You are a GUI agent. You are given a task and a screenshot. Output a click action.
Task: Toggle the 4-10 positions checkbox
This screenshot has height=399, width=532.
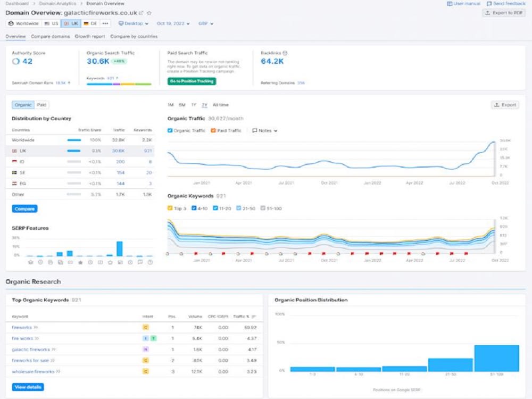click(x=194, y=209)
